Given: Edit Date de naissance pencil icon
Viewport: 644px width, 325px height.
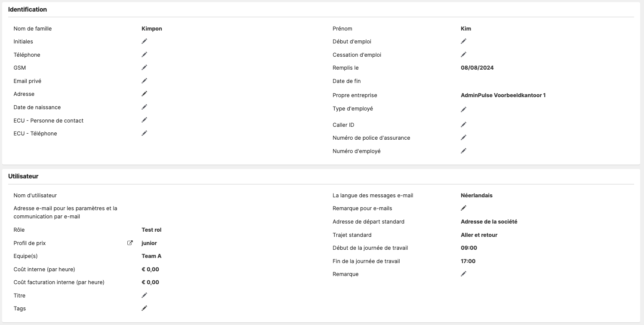Looking at the screenshot, I should [x=145, y=107].
